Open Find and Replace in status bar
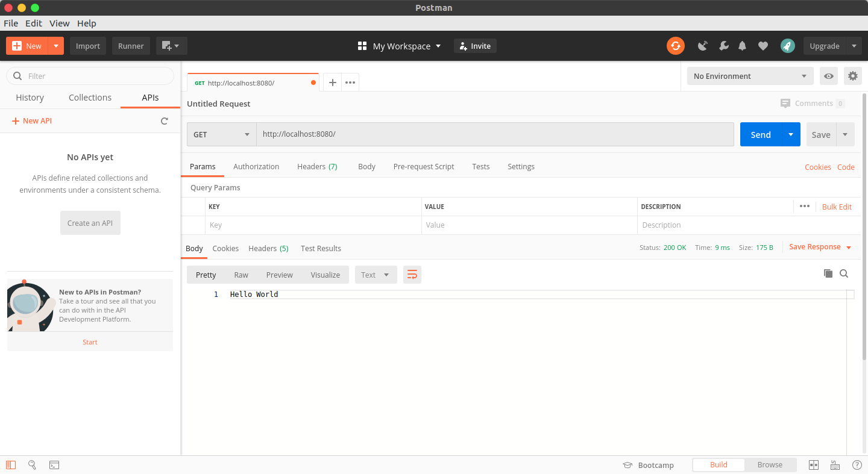The height and width of the screenshot is (474, 868). click(x=33, y=464)
